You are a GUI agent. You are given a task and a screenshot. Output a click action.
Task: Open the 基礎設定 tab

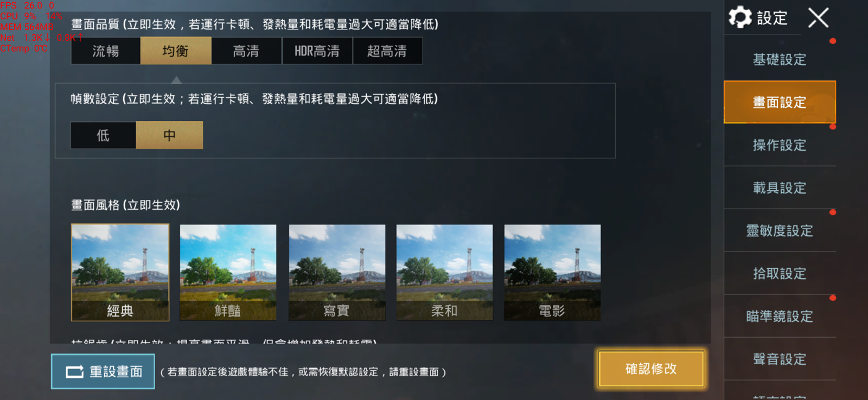(x=780, y=60)
